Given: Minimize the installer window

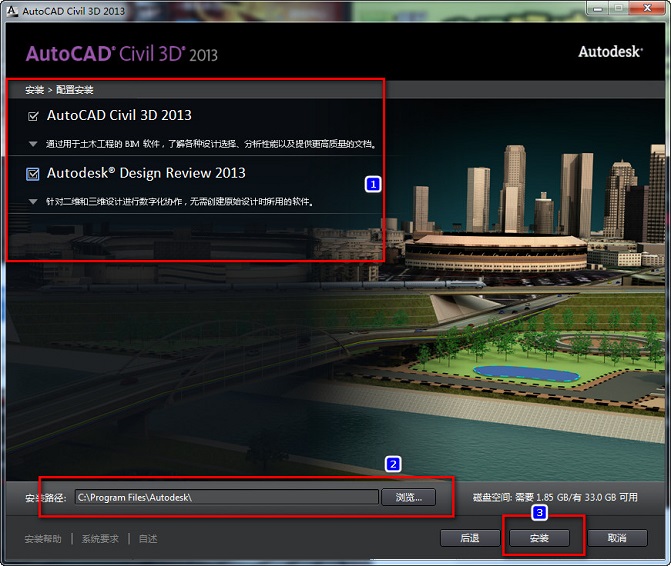Looking at the screenshot, I should 597,8.
